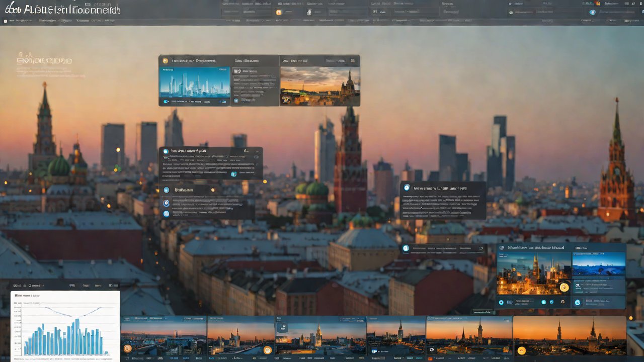Click the blue bar chart panel
The height and width of the screenshot is (362, 644).
point(65,327)
